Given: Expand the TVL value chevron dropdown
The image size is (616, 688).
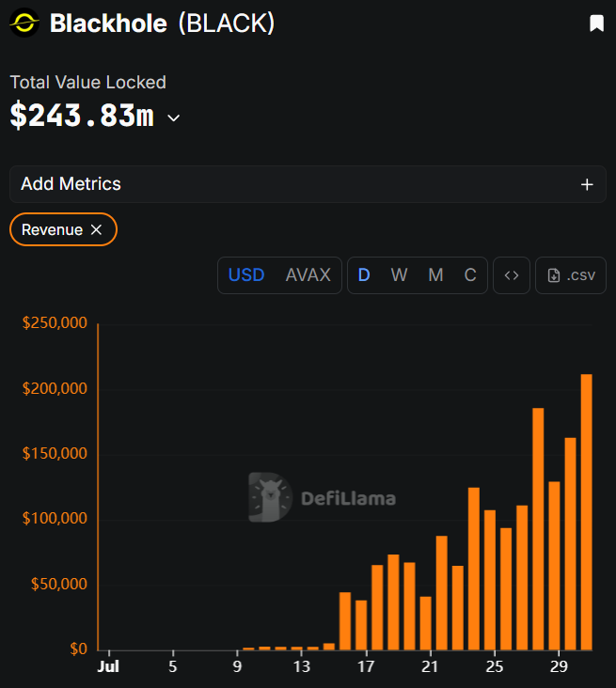Looking at the screenshot, I should pos(174,118).
